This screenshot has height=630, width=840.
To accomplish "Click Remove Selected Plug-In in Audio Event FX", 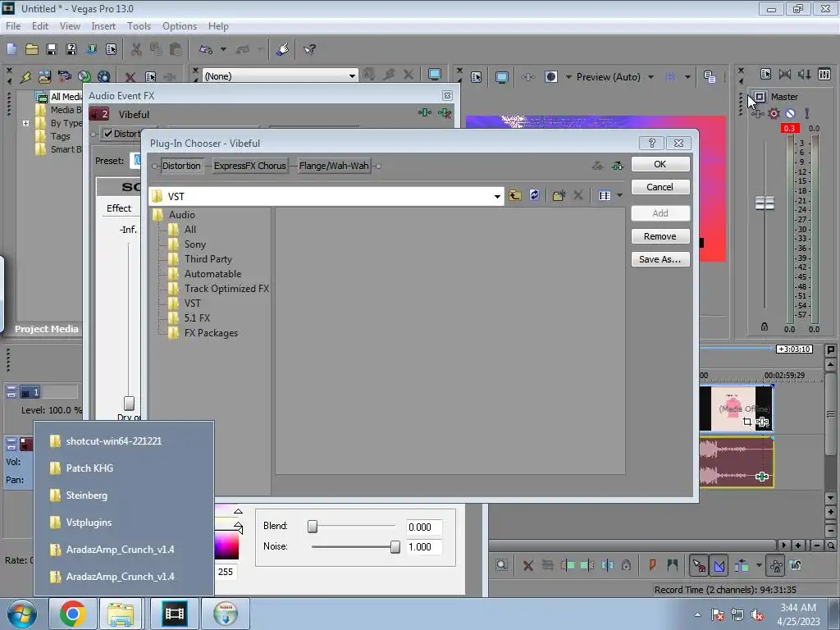I will pos(445,112).
